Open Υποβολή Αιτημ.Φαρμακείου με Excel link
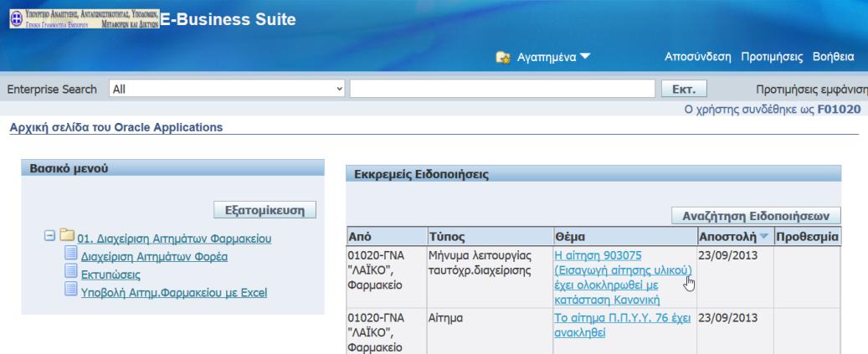This screenshot has width=868, height=354. point(174,293)
